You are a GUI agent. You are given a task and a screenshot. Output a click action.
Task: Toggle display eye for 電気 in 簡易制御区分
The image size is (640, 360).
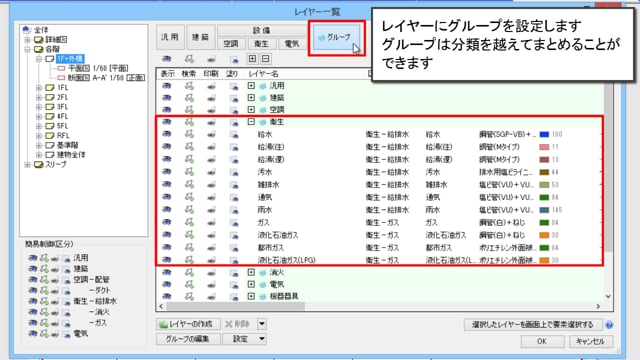[33, 333]
